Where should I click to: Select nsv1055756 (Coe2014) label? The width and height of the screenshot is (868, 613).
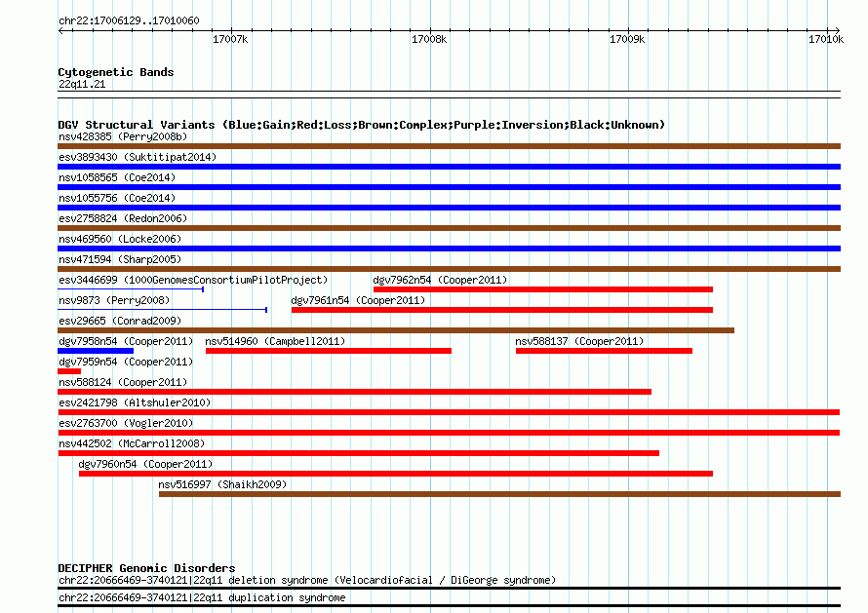coord(117,198)
